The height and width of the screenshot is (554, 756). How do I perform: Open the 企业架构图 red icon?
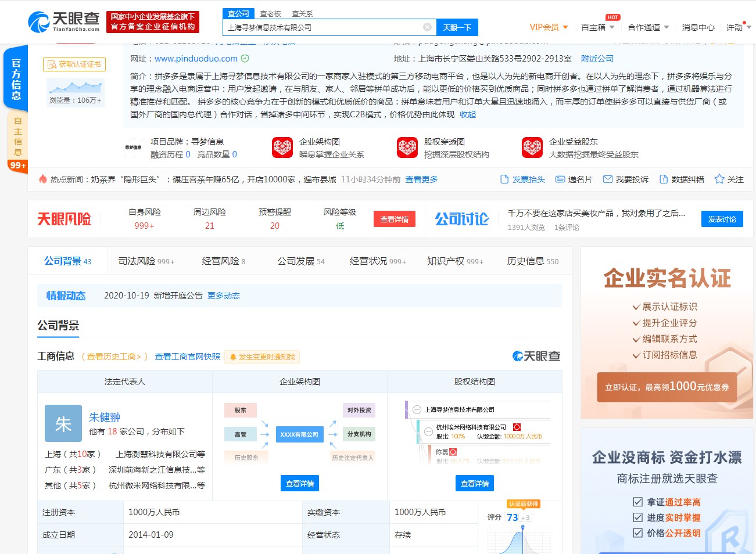point(282,148)
